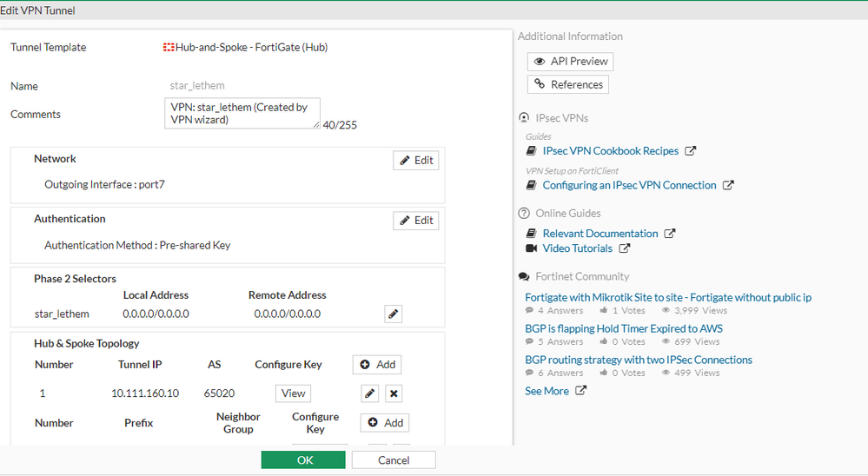Click external link icon beside Configuring an IPsec VPN Connection
This screenshot has height=476, width=868.
(728, 185)
